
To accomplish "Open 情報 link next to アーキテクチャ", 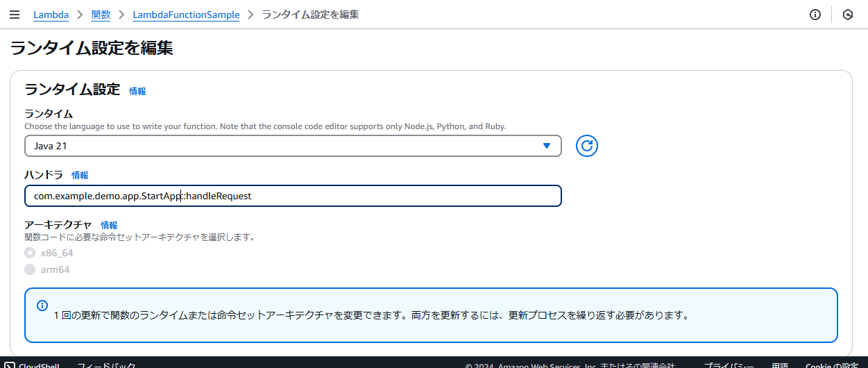I will [109, 225].
